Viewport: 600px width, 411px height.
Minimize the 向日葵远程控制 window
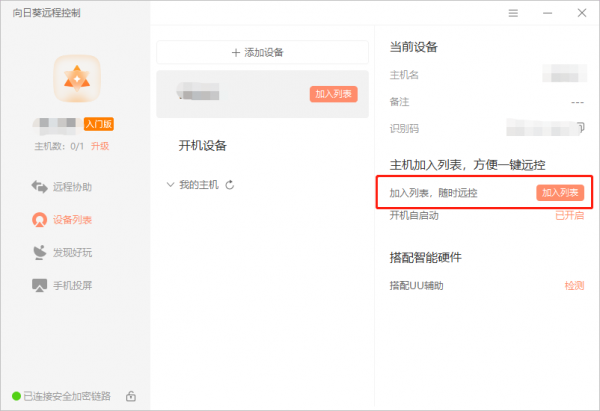tap(548, 13)
